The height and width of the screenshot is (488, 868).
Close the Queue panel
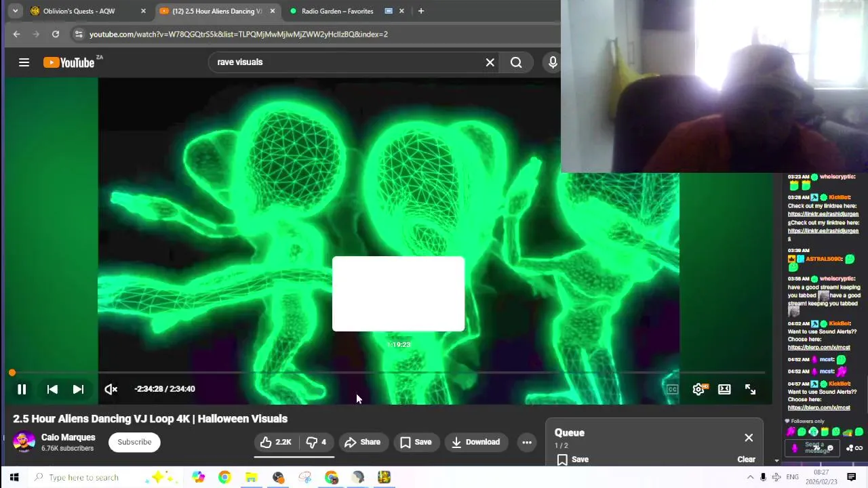coord(749,438)
